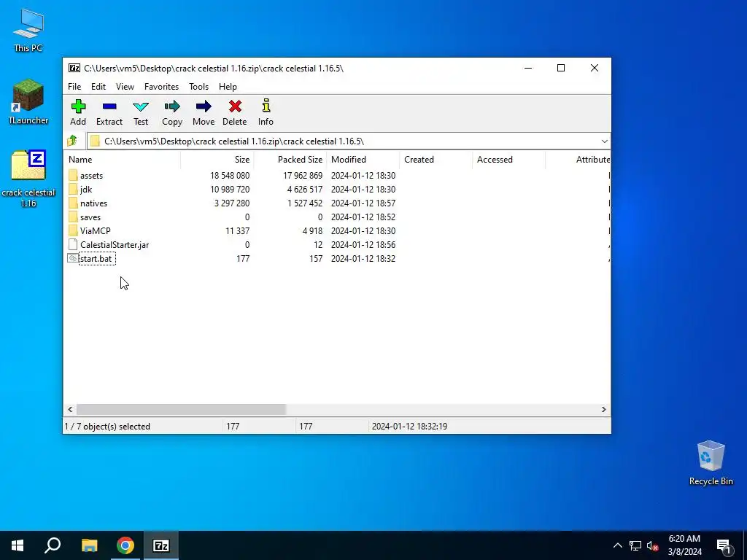Open the Help menu
The width and height of the screenshot is (747, 560).
(x=228, y=87)
